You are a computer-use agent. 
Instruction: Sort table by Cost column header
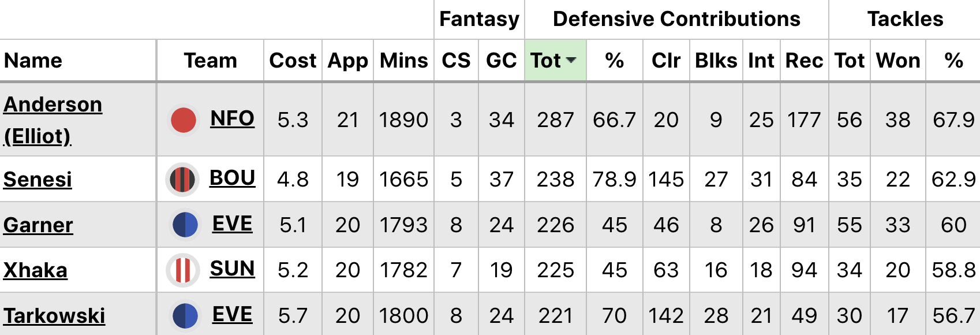tap(293, 61)
